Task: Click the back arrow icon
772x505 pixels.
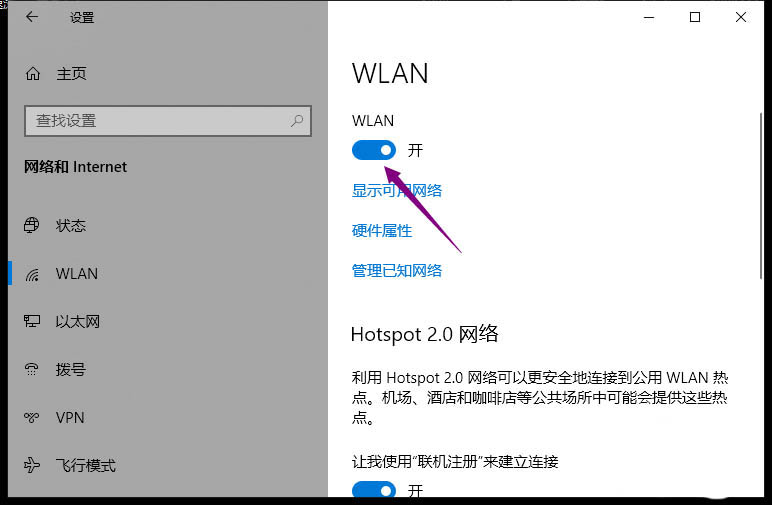Action: (x=32, y=17)
